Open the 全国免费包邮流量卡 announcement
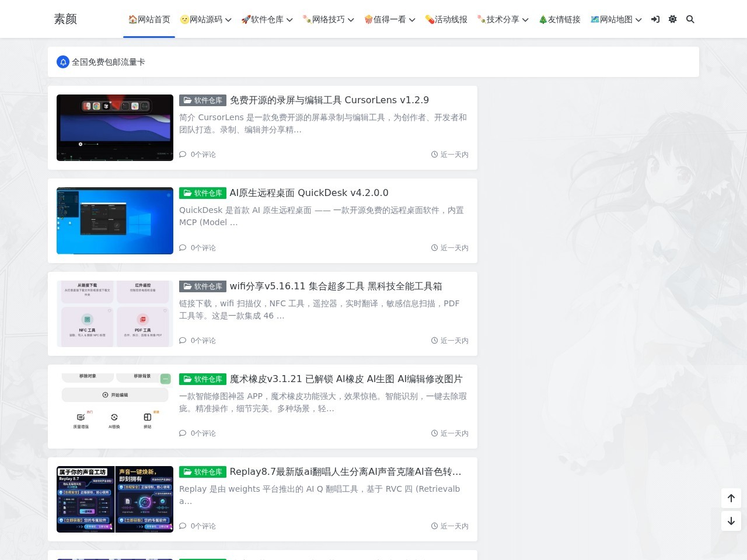Image resolution: width=747 pixels, height=560 pixels. click(x=109, y=62)
